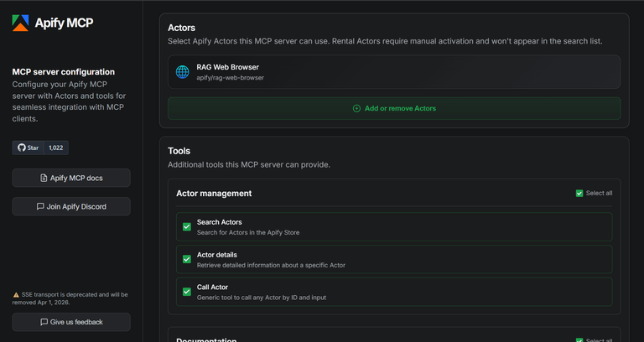The image size is (644, 342).
Task: Click 'Generic tool to call any Actor' description
Action: (262, 298)
